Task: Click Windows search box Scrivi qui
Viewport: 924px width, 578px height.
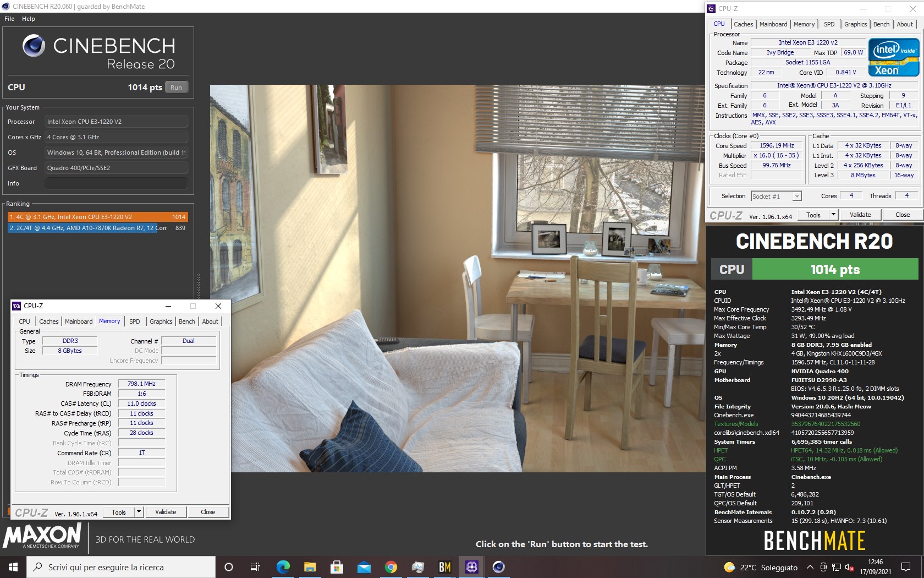Action: [x=121, y=567]
